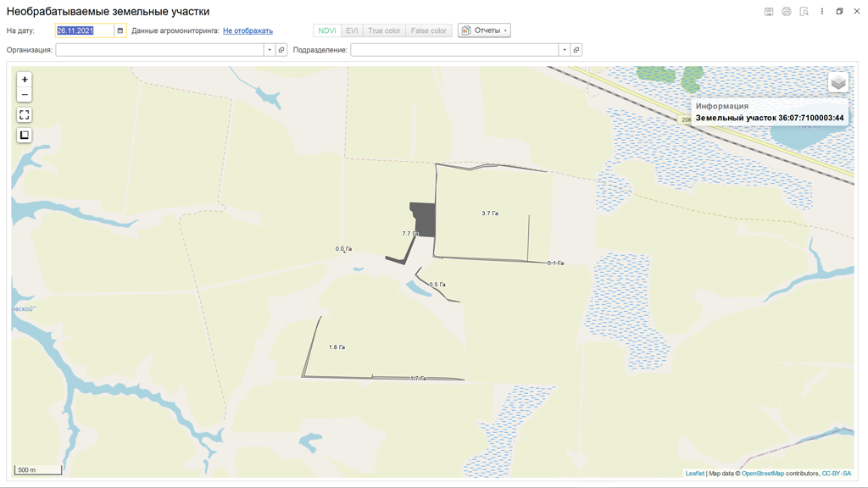This screenshot has width=868, height=488.
Task: Open the Leaflet attribution link
Action: 694,474
